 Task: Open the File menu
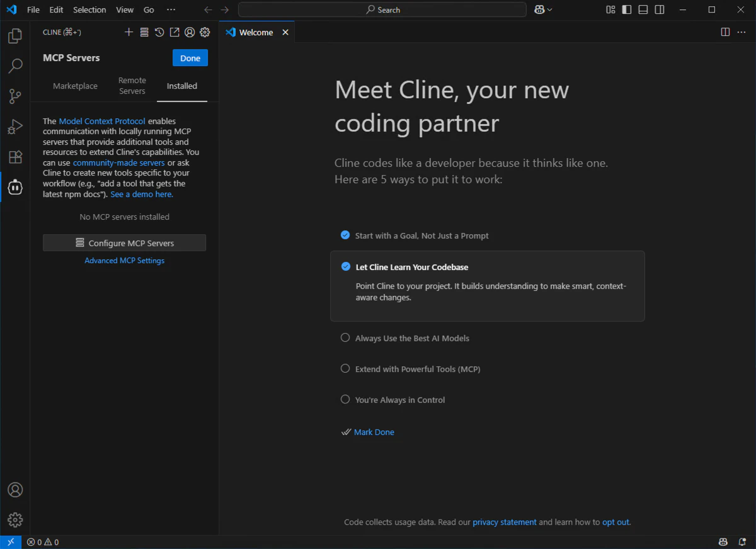click(33, 9)
